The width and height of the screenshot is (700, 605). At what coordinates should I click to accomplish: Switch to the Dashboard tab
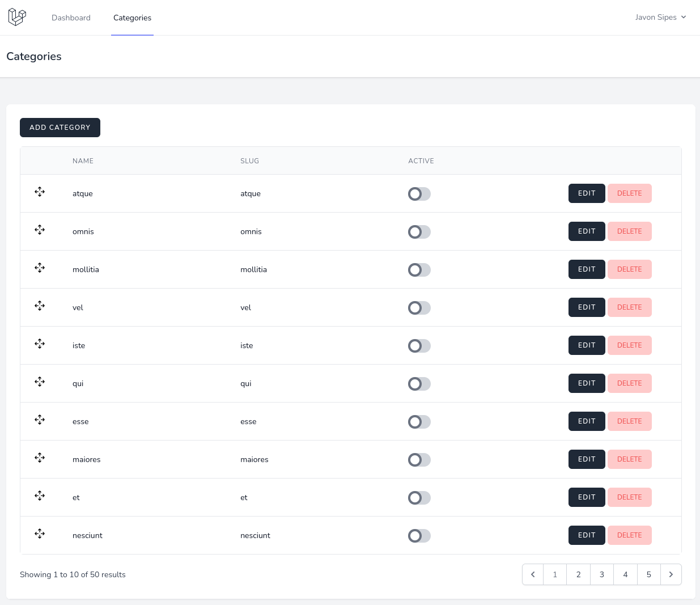71,18
